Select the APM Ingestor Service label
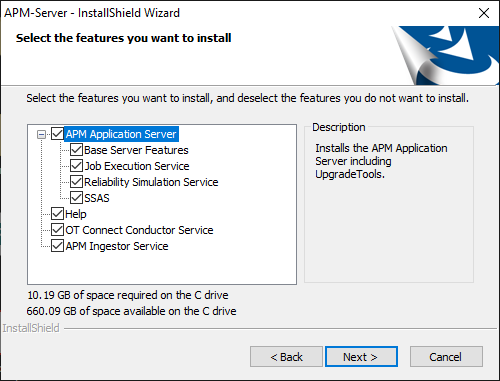 point(117,246)
